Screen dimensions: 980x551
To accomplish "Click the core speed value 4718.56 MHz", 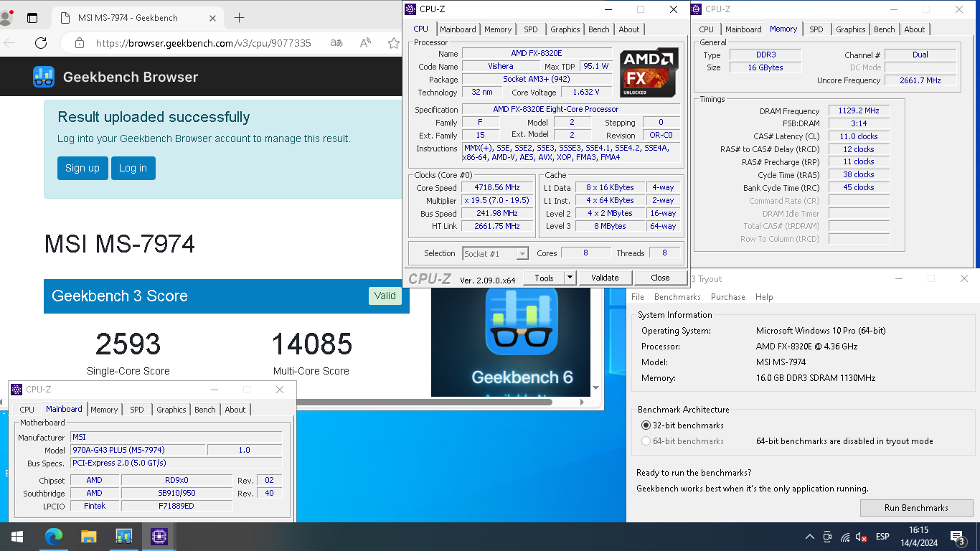I will pos(496,187).
